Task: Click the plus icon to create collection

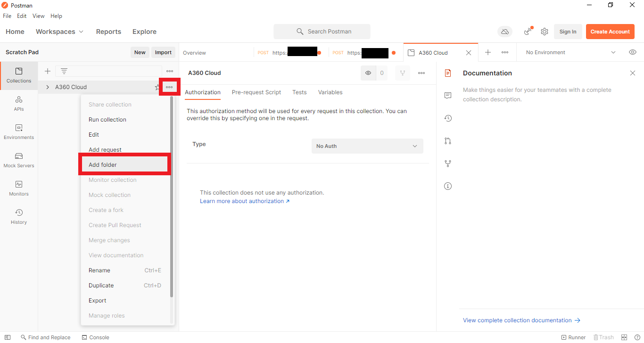Action: pyautogui.click(x=48, y=71)
